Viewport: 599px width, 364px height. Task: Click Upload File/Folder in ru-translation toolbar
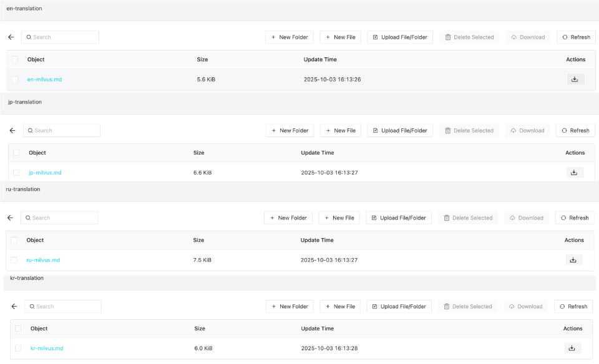[399, 218]
